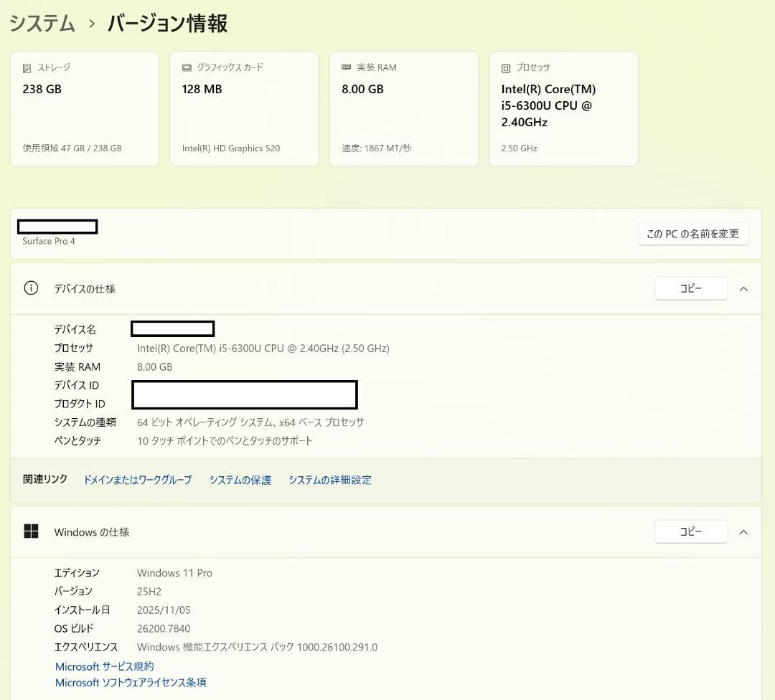This screenshot has width=775, height=700.
Task: Copy the Windows specifications
Action: click(x=691, y=531)
